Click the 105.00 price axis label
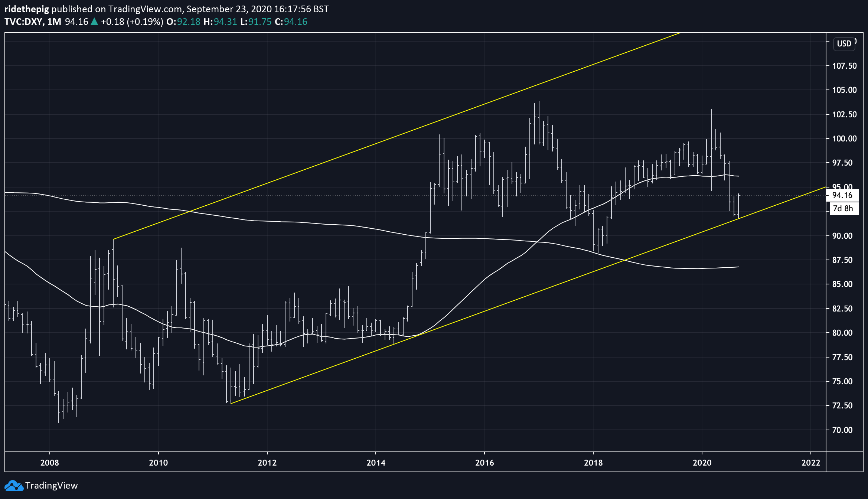Screen dimensions: 868x499 pos(844,90)
